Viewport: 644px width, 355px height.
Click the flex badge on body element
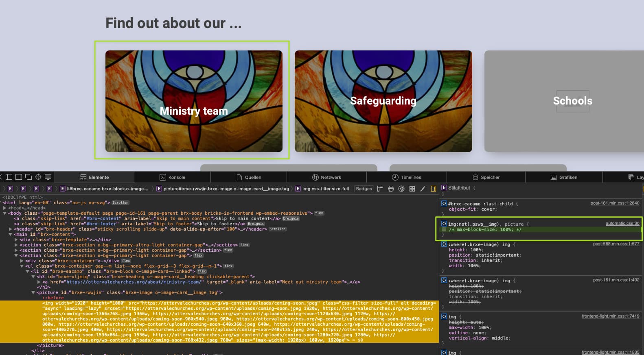(319, 213)
